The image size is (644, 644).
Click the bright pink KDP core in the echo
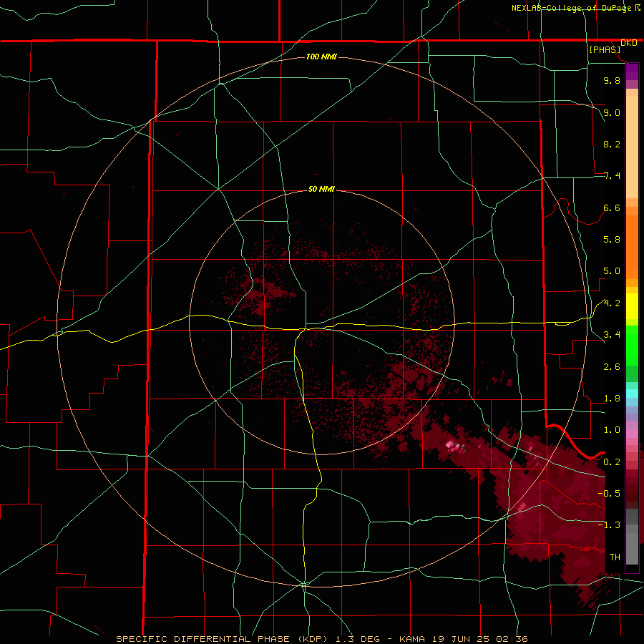[x=451, y=445]
